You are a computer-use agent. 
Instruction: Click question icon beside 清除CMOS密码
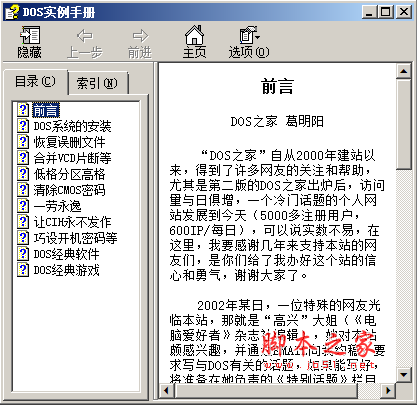[23, 189]
